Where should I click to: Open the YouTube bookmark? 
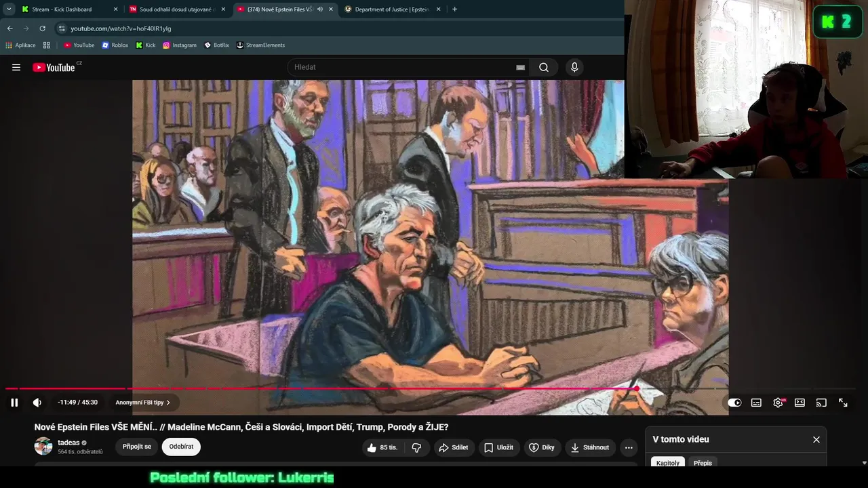click(x=79, y=45)
